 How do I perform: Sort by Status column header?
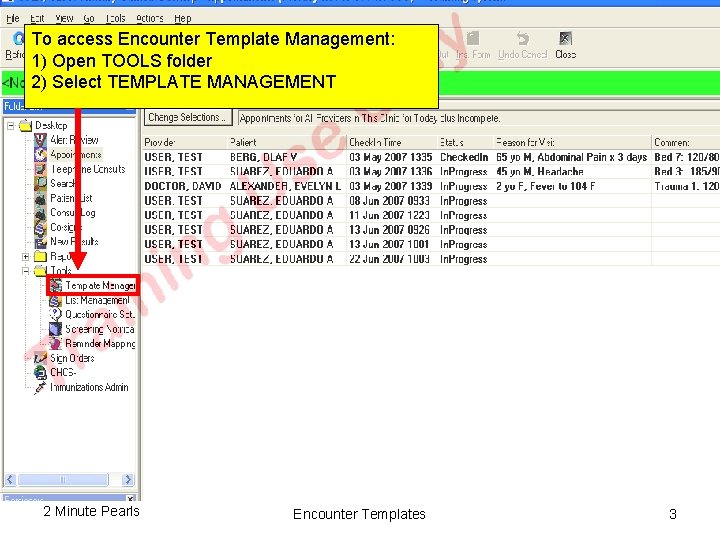(465, 142)
